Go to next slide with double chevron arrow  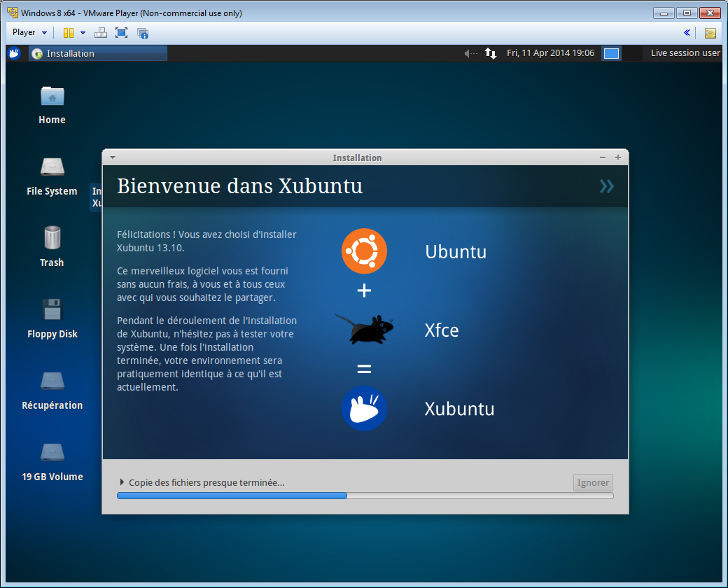coord(607,186)
